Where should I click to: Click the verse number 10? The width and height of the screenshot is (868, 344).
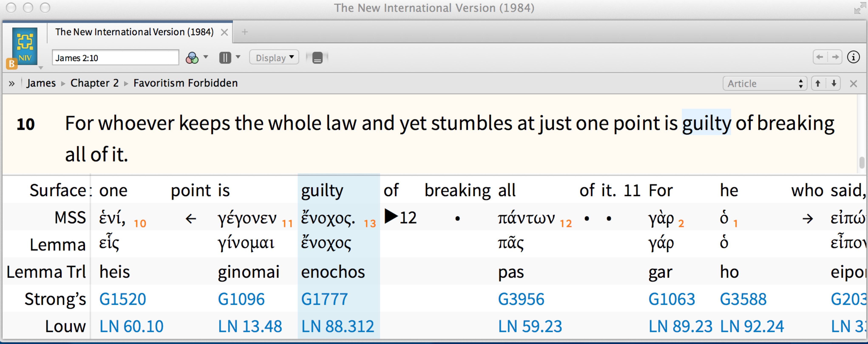pyautogui.click(x=26, y=124)
